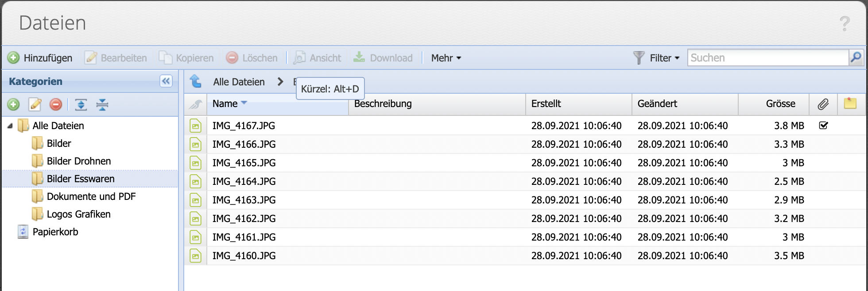The image size is (868, 291).
Task: Click the red delete category icon
Action: [x=56, y=105]
